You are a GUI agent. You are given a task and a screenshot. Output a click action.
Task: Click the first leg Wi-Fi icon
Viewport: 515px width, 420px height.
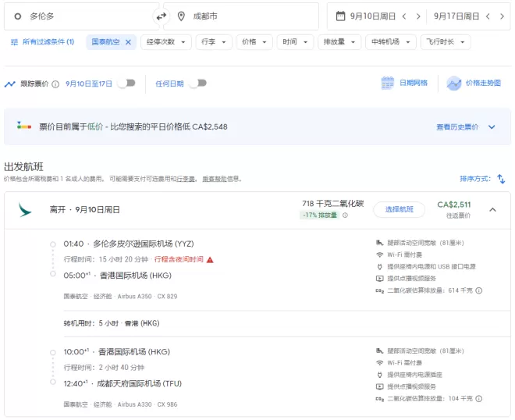tap(379, 254)
